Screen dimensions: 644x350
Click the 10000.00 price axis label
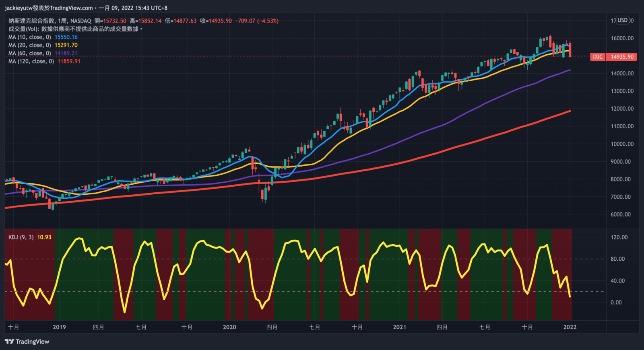click(622, 144)
